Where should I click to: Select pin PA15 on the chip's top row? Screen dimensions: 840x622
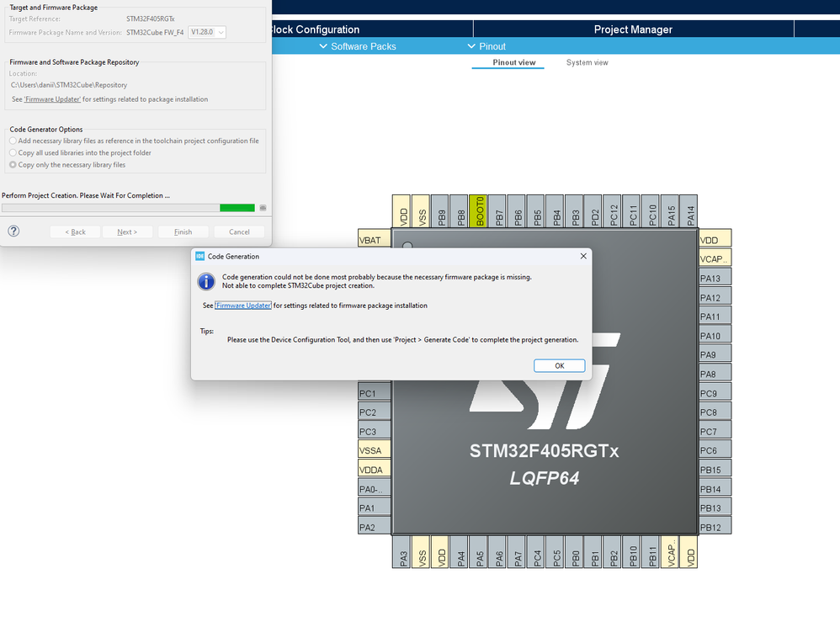(672, 211)
